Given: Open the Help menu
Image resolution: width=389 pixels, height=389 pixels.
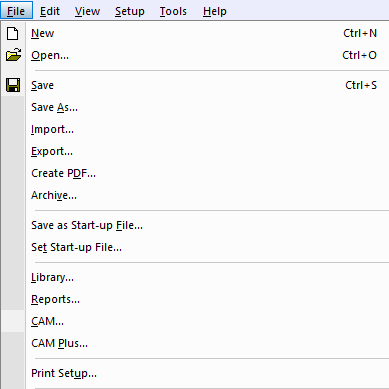Looking at the screenshot, I should 215,11.
